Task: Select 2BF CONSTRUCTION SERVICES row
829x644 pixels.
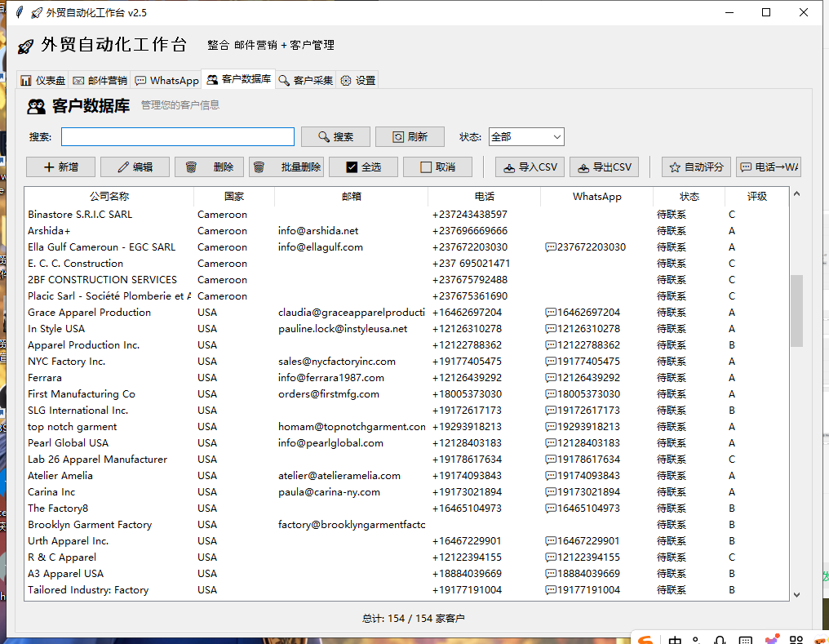Action: [x=406, y=280]
